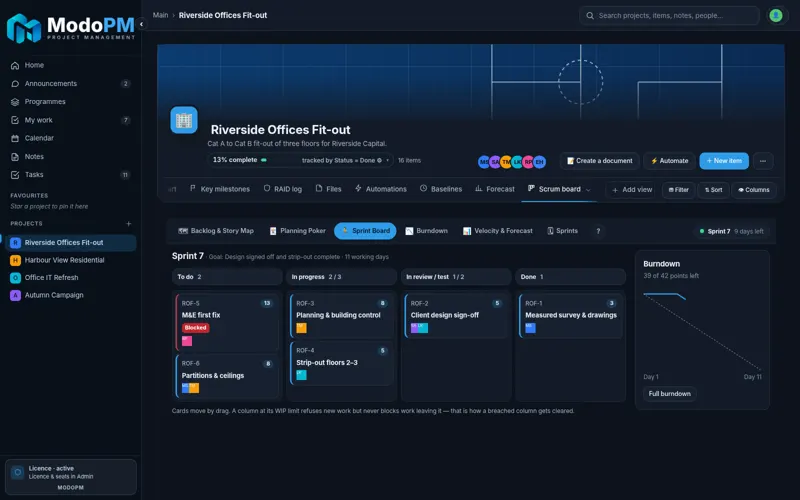Open the Licence active panel
Viewport: 800px width, 500px height.
click(x=70, y=477)
